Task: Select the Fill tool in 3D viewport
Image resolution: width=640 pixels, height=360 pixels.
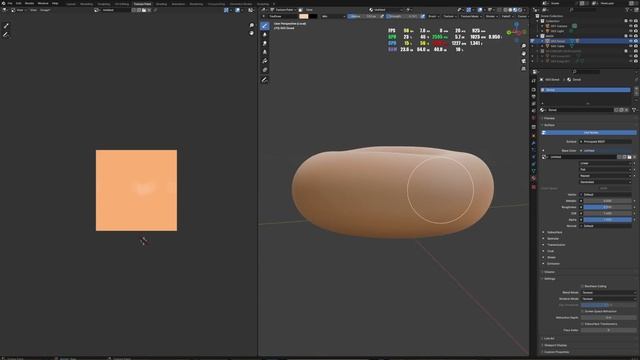Action: click(265, 61)
